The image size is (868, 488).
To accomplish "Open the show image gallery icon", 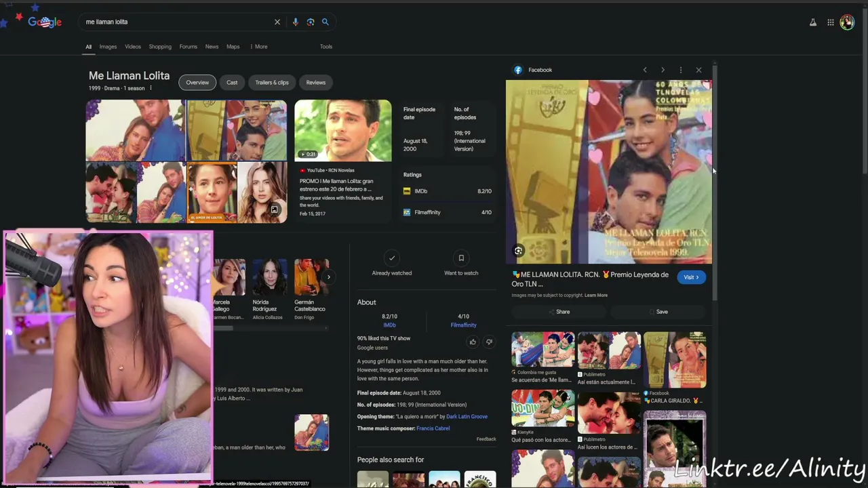I will pyautogui.click(x=274, y=210).
